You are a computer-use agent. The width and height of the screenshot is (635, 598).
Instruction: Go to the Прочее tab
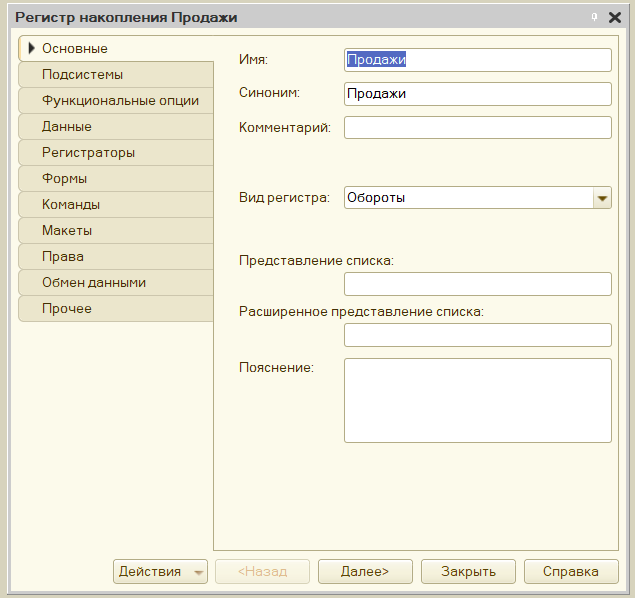[116, 309]
